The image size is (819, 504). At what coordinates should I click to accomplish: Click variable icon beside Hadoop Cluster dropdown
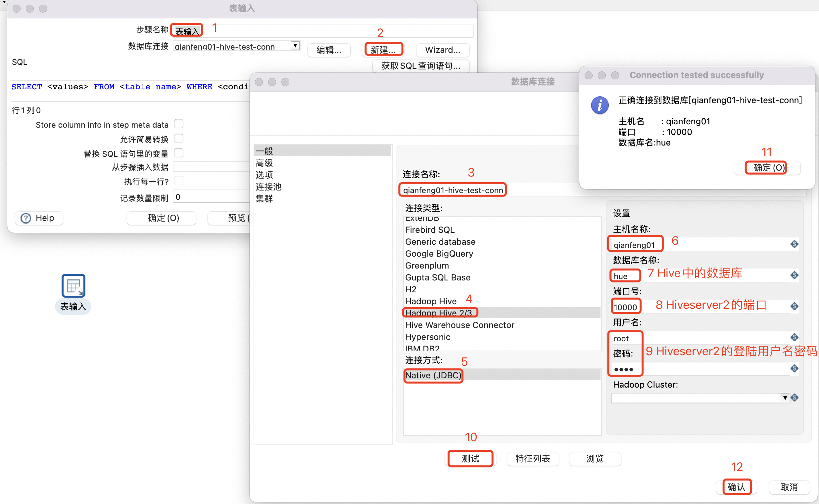point(794,397)
